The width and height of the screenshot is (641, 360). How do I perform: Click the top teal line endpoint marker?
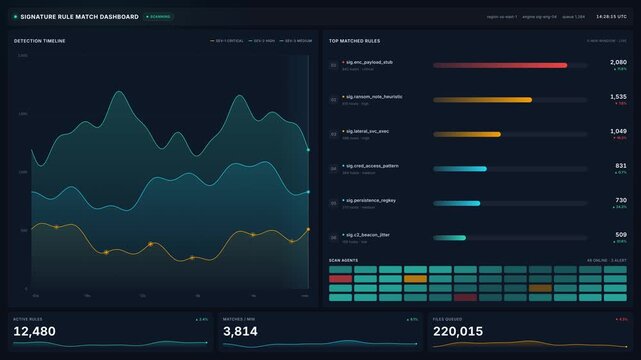click(308, 150)
